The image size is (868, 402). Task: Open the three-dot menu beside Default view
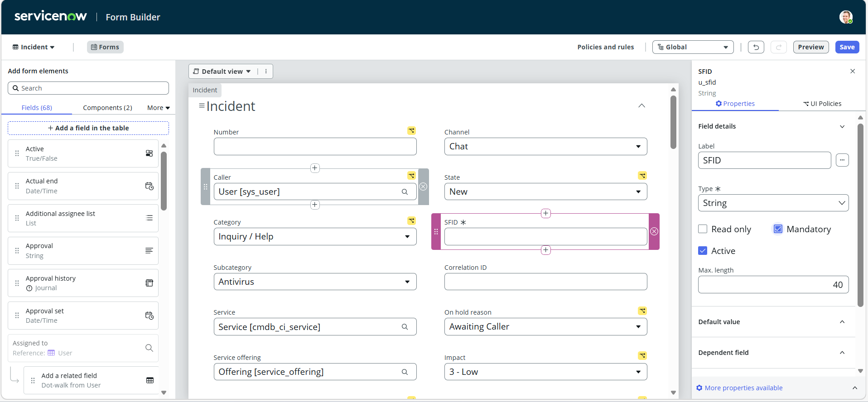[266, 72]
